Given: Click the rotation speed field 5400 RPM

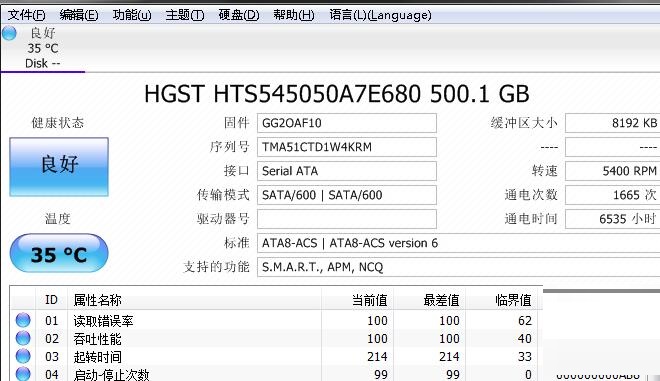Looking at the screenshot, I should (612, 171).
